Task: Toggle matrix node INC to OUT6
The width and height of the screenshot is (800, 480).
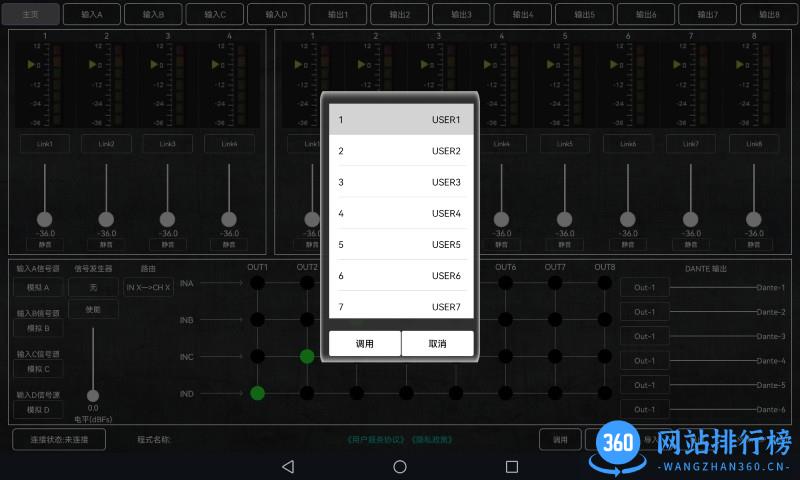Action: click(x=506, y=356)
